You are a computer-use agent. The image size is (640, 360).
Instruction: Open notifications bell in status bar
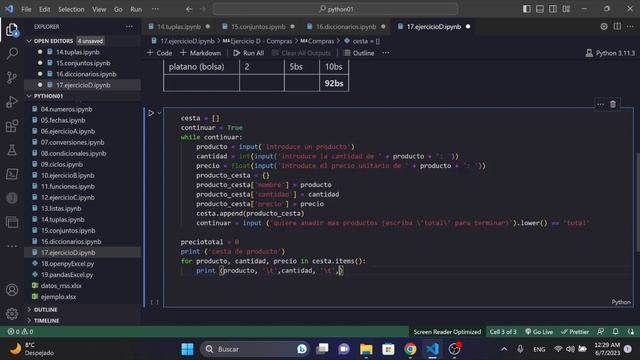click(616, 331)
